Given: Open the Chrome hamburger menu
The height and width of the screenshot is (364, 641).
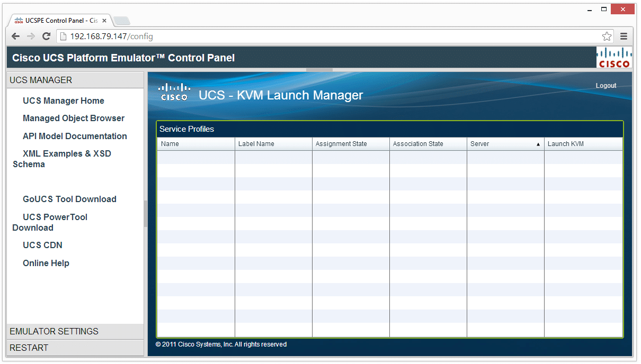Looking at the screenshot, I should 624,37.
